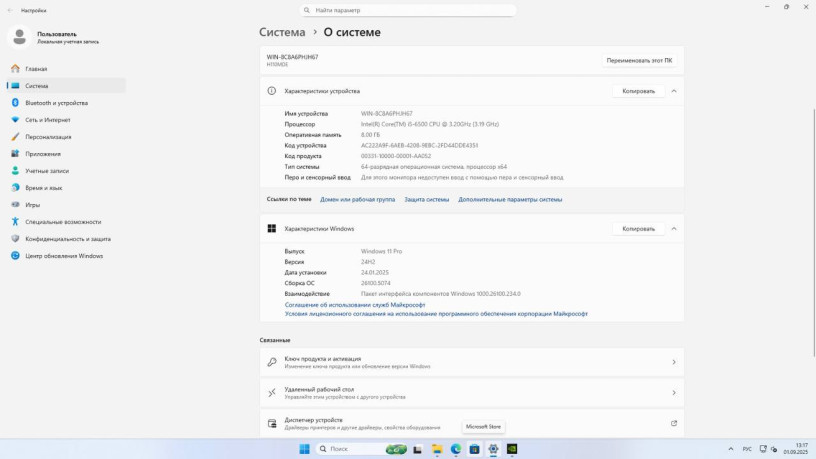Select the Код устройства value
The width and height of the screenshot is (816, 459).
point(419,146)
